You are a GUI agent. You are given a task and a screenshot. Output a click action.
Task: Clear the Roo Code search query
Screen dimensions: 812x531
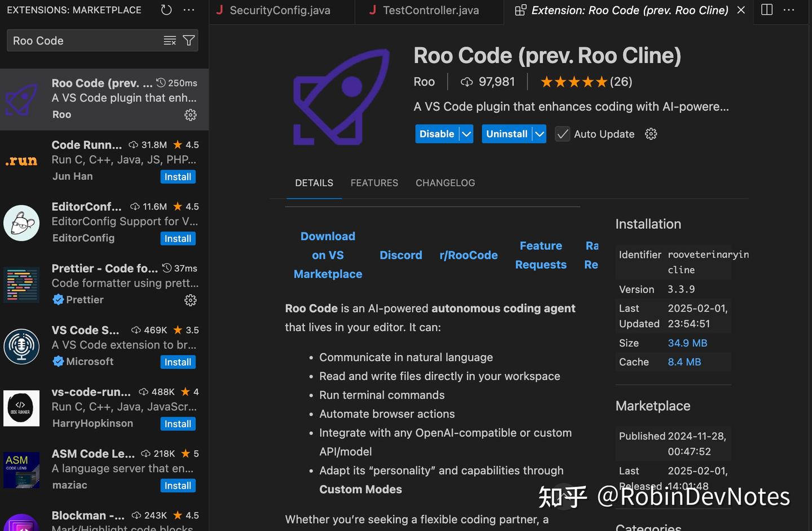[x=169, y=40]
